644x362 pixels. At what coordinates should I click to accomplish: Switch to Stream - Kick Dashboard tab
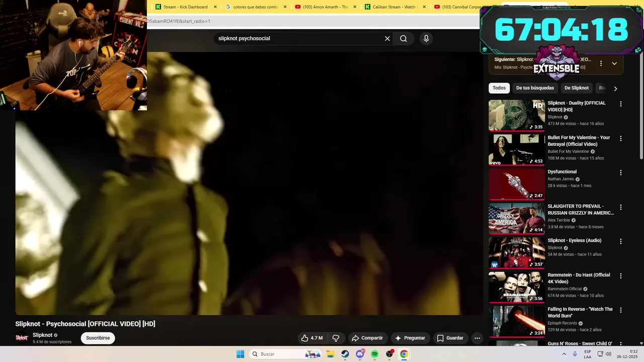click(x=185, y=7)
